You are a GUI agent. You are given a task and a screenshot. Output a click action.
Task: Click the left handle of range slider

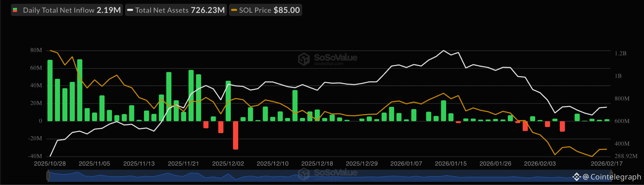(x=48, y=176)
